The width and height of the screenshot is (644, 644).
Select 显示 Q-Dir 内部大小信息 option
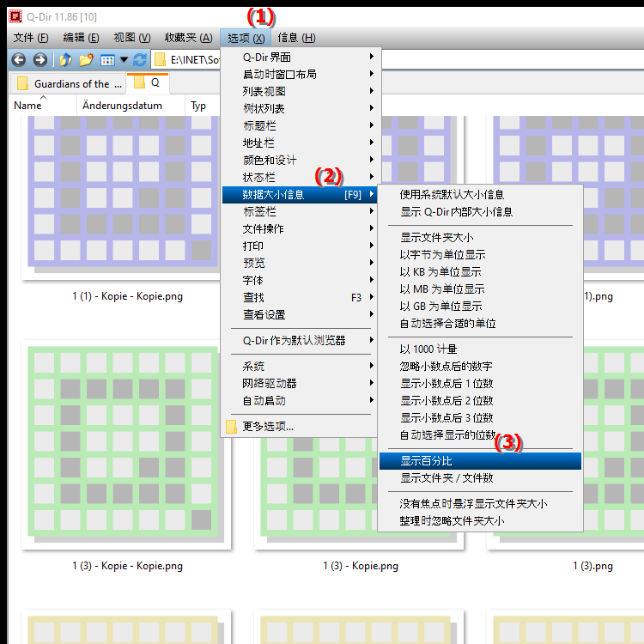(x=480, y=212)
